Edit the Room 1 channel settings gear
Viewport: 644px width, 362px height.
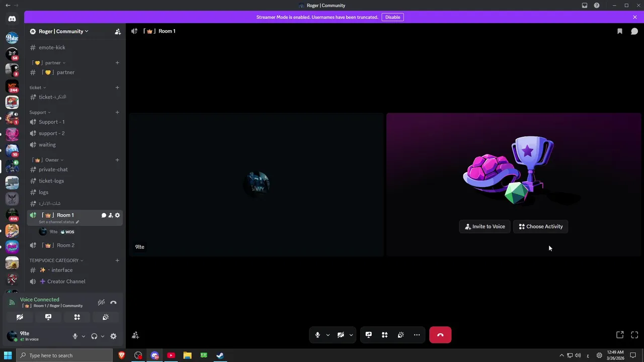[118, 215]
